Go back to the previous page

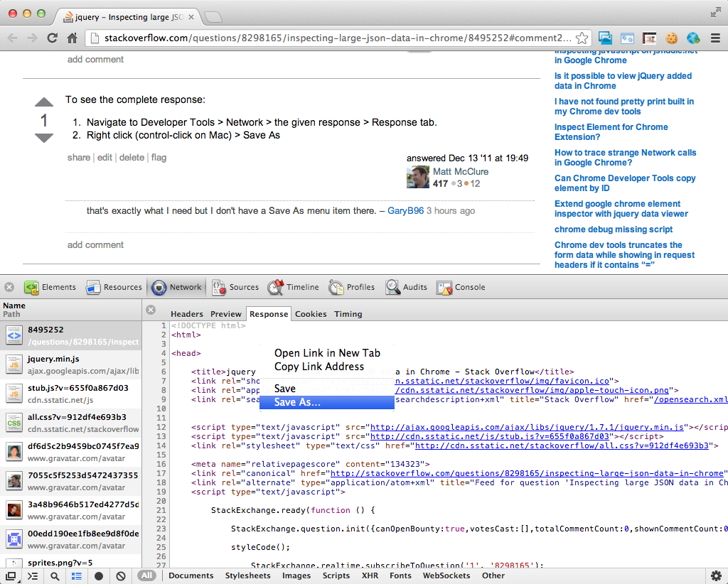[x=13, y=38]
